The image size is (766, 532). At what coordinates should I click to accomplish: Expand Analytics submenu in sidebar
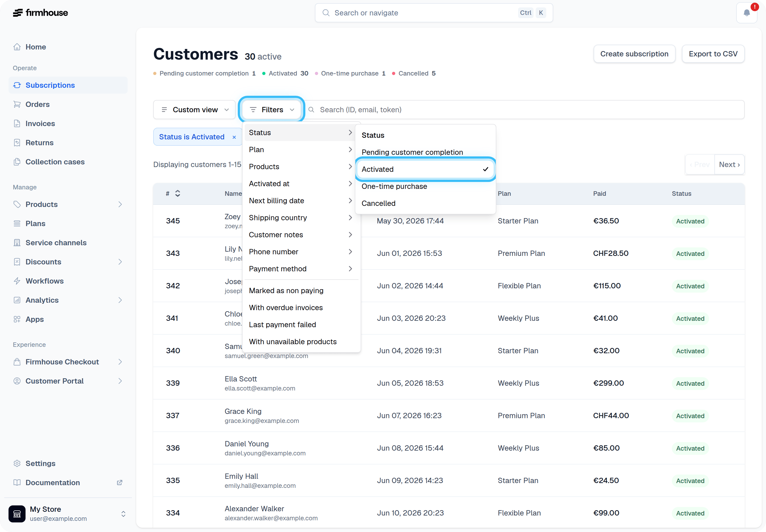[x=120, y=300]
